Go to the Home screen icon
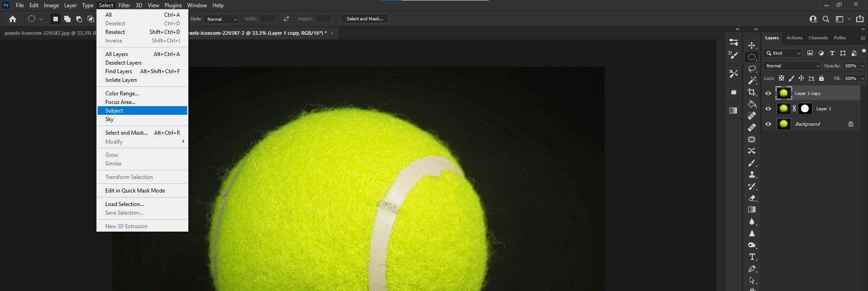This screenshot has width=868, height=291. (x=13, y=19)
